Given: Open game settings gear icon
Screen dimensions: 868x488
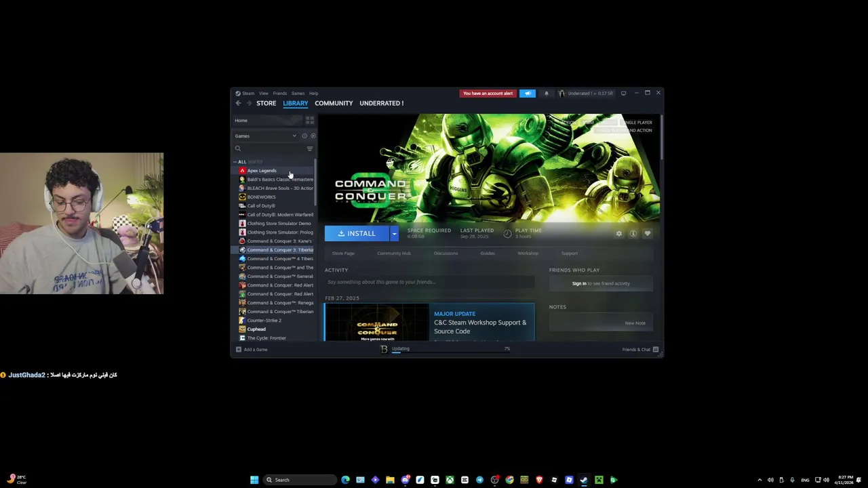Looking at the screenshot, I should (x=618, y=233).
